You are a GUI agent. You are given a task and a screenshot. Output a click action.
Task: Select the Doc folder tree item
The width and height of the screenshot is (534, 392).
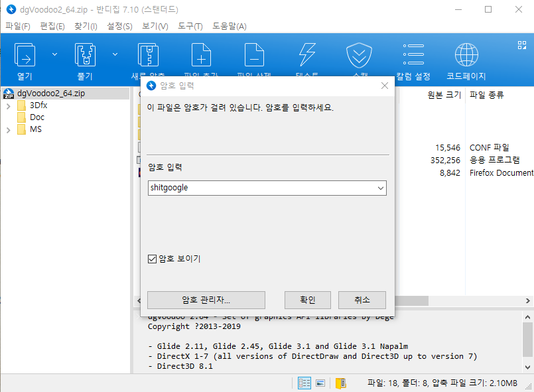[37, 117]
